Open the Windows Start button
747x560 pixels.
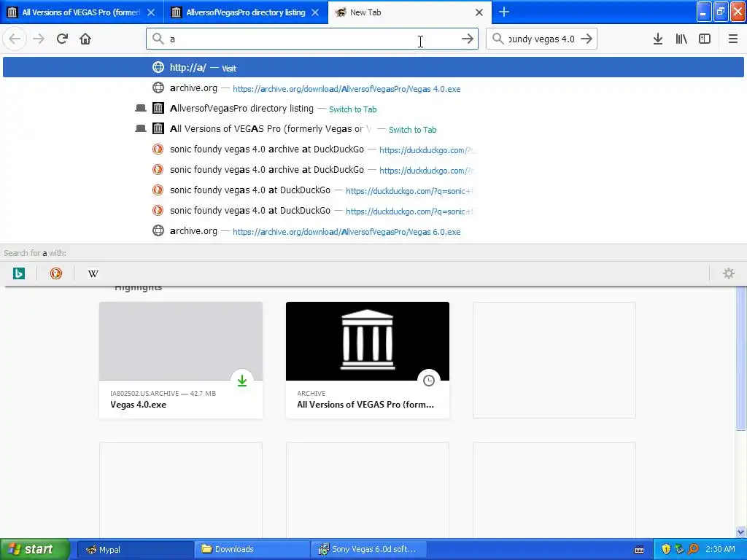pyautogui.click(x=34, y=549)
